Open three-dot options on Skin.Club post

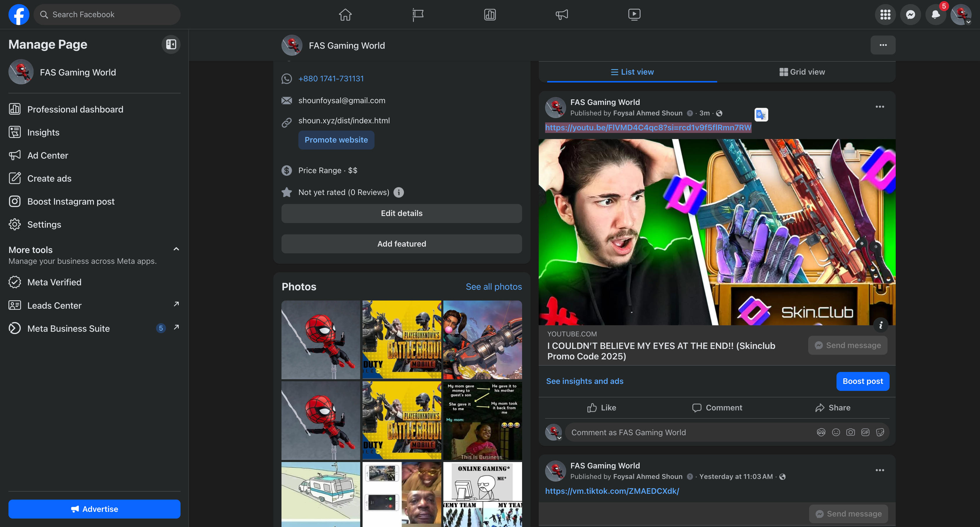[880, 107]
